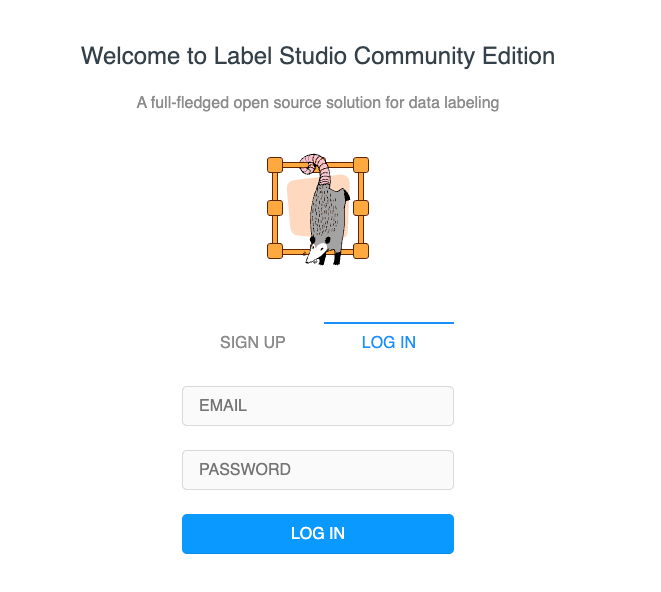Click the peach square behind the opossum
Viewport: 661px width, 592px height.
297,208
